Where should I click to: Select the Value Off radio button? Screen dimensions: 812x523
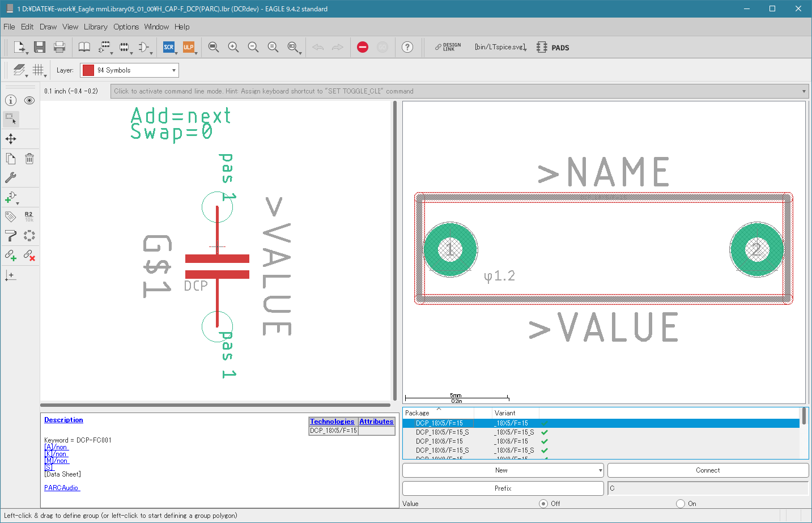(543, 504)
